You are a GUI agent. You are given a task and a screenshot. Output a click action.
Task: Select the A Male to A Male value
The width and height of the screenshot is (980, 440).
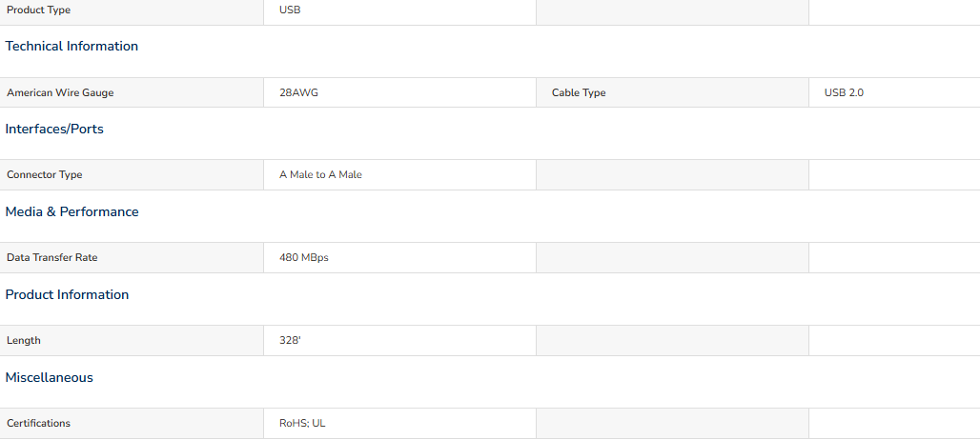point(320,175)
